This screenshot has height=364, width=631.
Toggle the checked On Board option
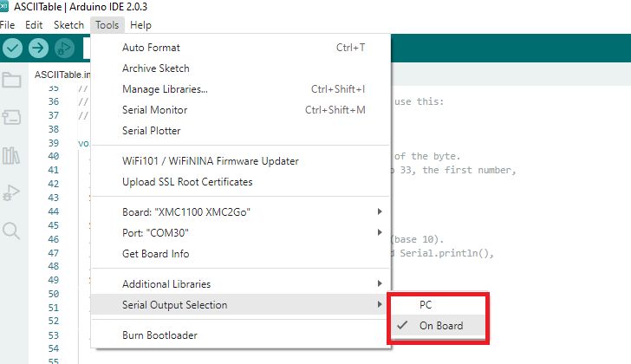pyautogui.click(x=438, y=325)
